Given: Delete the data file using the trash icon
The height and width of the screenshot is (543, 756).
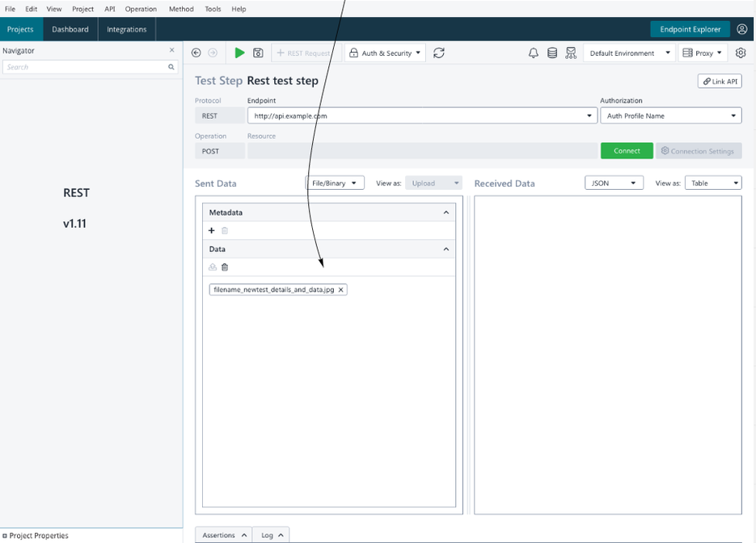Looking at the screenshot, I should click(x=225, y=267).
